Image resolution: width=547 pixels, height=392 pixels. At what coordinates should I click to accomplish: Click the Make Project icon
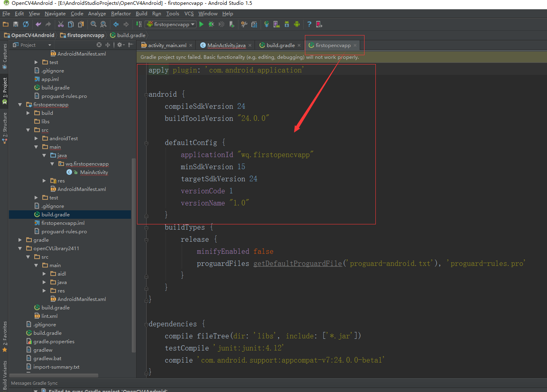139,24
